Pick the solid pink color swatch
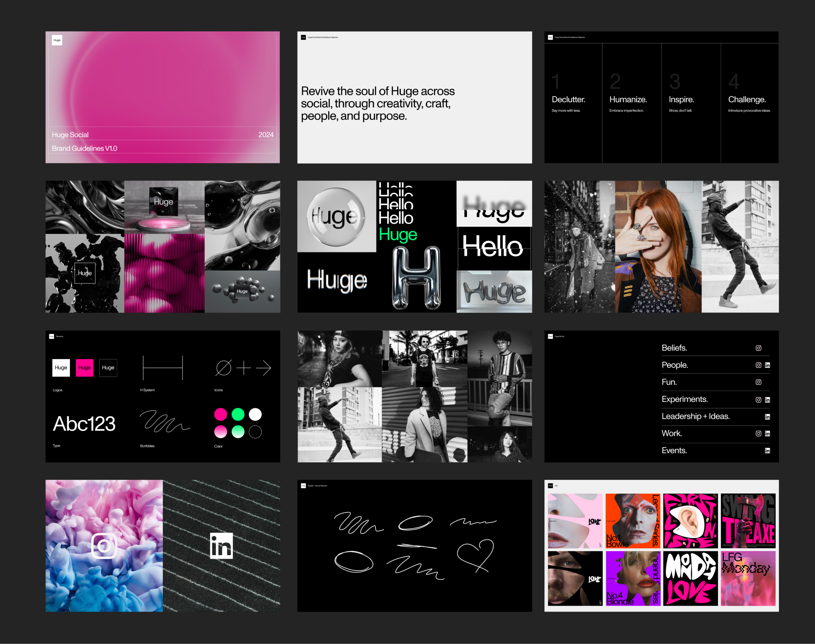Image resolution: width=815 pixels, height=644 pixels. point(221,414)
